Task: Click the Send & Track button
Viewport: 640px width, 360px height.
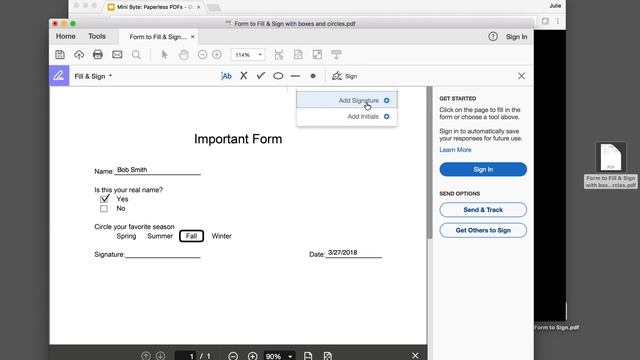Action: [483, 210]
